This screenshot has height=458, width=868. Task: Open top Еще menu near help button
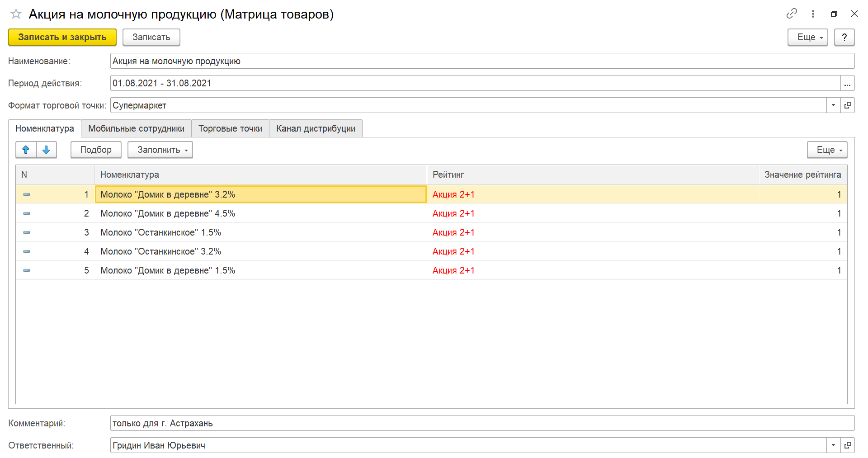coord(807,37)
